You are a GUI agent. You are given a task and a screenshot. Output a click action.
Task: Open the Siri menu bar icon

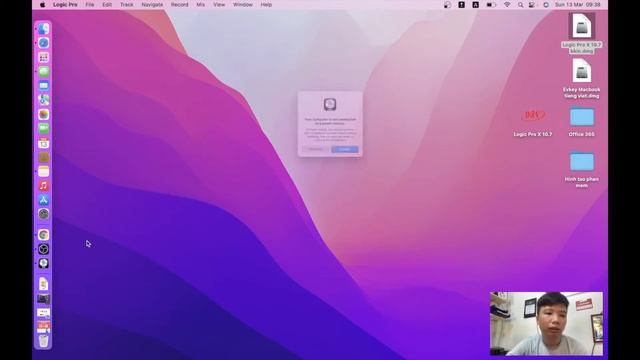click(x=546, y=5)
